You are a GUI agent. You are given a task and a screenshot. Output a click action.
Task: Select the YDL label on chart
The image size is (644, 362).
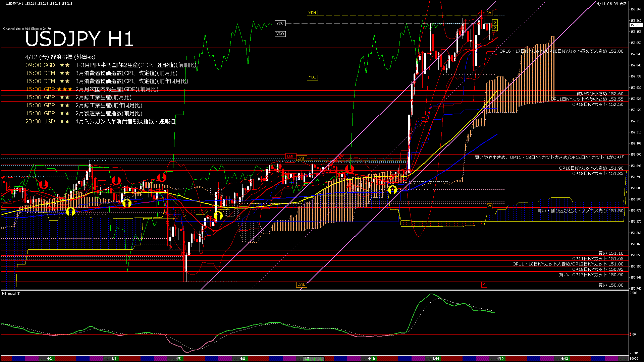pos(312,77)
